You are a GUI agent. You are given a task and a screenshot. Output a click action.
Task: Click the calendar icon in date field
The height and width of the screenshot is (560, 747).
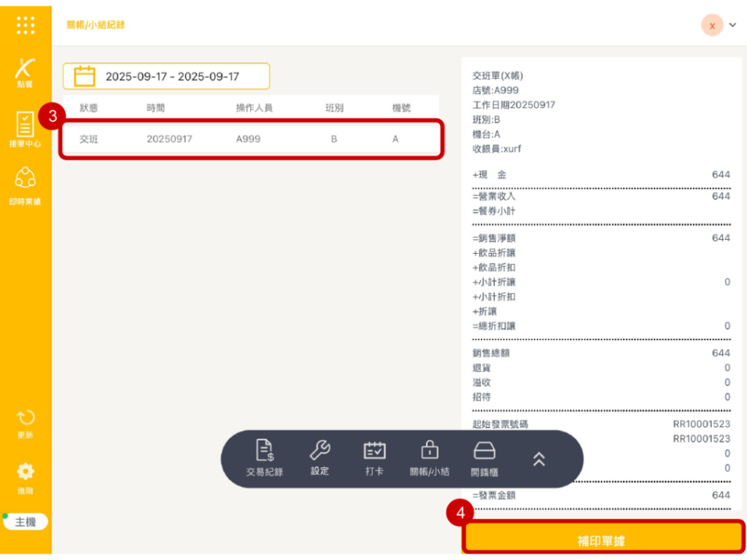tap(85, 77)
